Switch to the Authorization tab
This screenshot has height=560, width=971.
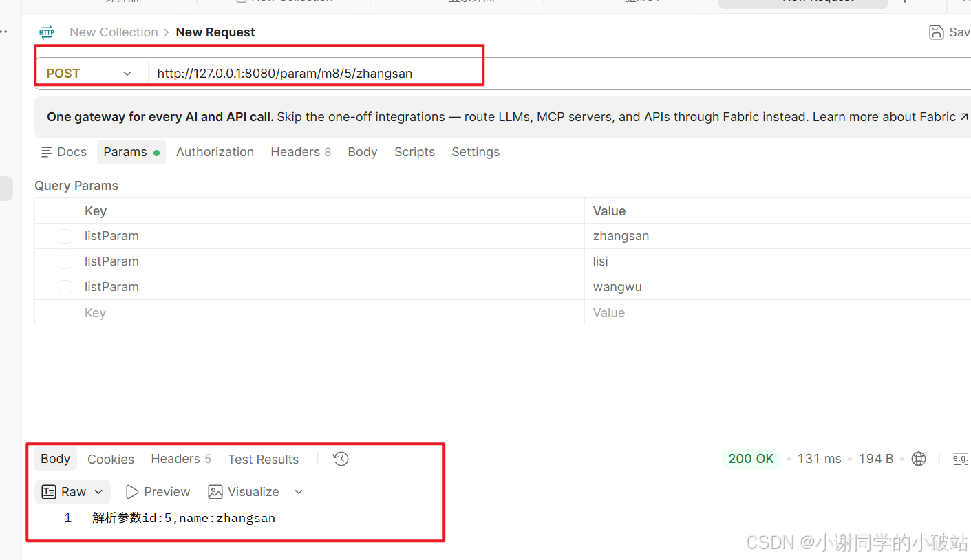tap(215, 152)
